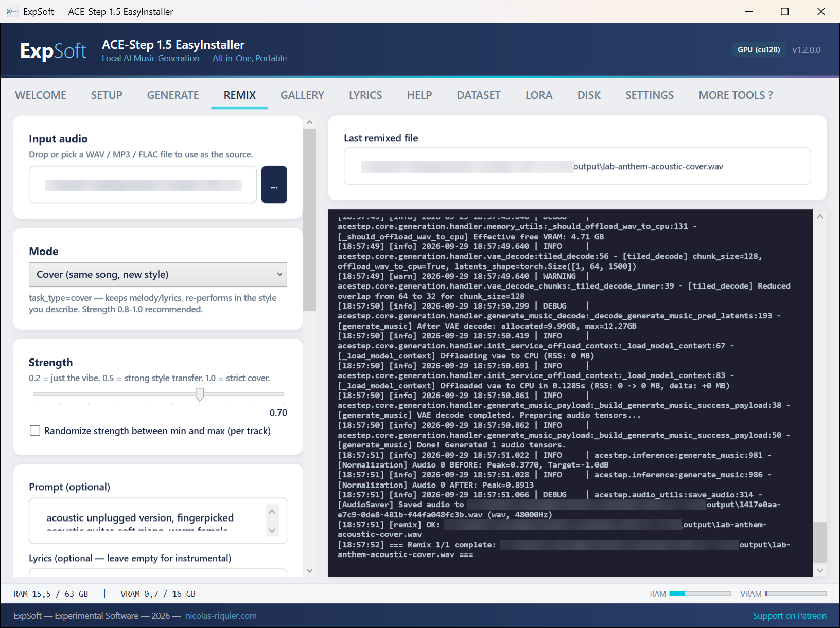Maximize the ExpSoft window
Image resolution: width=840 pixels, height=628 pixels.
coord(784,11)
